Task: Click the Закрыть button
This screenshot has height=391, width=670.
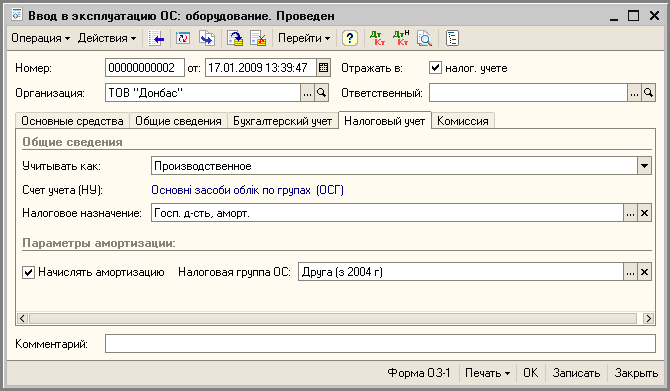Action: tap(636, 373)
